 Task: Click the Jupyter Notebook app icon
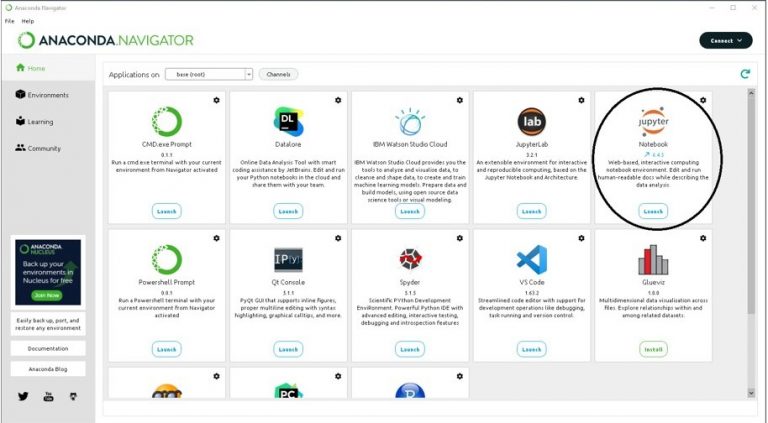[x=654, y=122]
